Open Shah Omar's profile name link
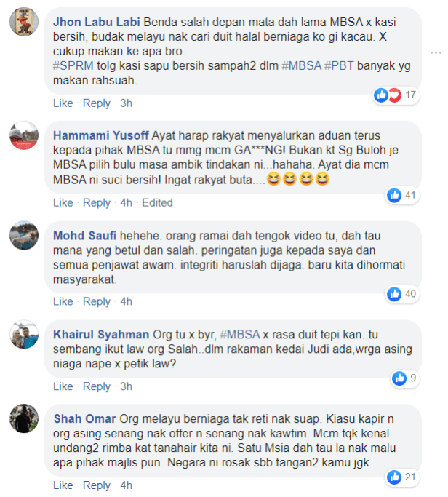 (84, 418)
